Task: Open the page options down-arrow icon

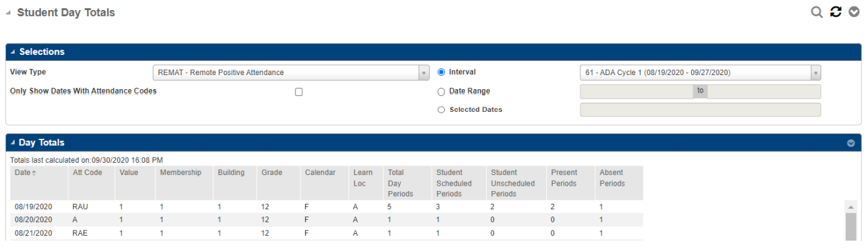Action: [854, 12]
